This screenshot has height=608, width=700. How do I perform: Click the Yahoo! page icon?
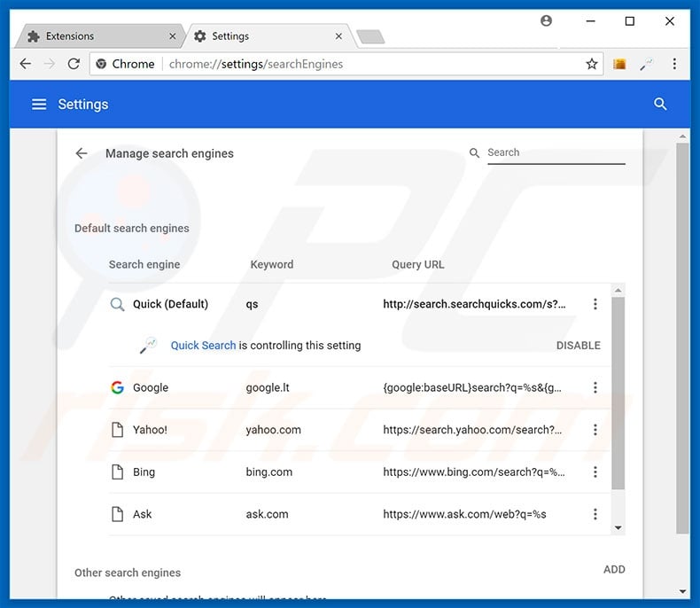coord(118,430)
